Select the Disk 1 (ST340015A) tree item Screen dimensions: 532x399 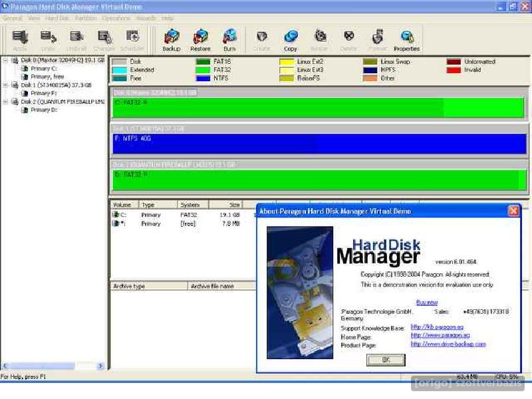tap(56, 85)
